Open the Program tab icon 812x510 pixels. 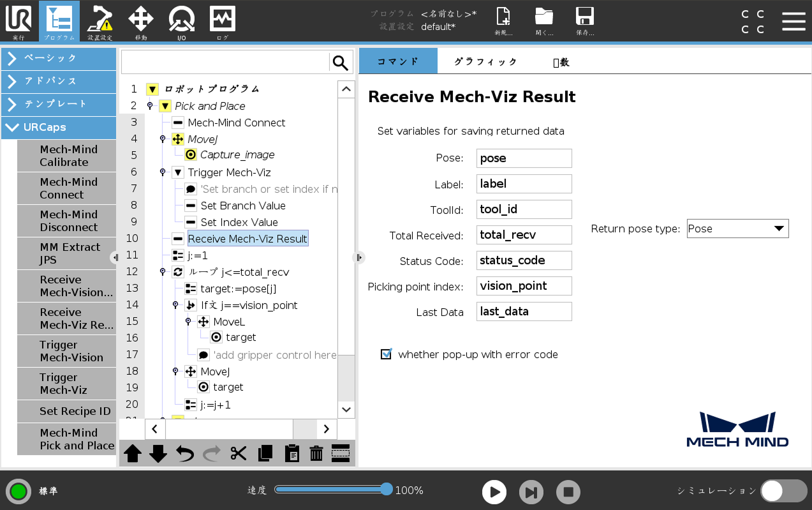pos(59,21)
